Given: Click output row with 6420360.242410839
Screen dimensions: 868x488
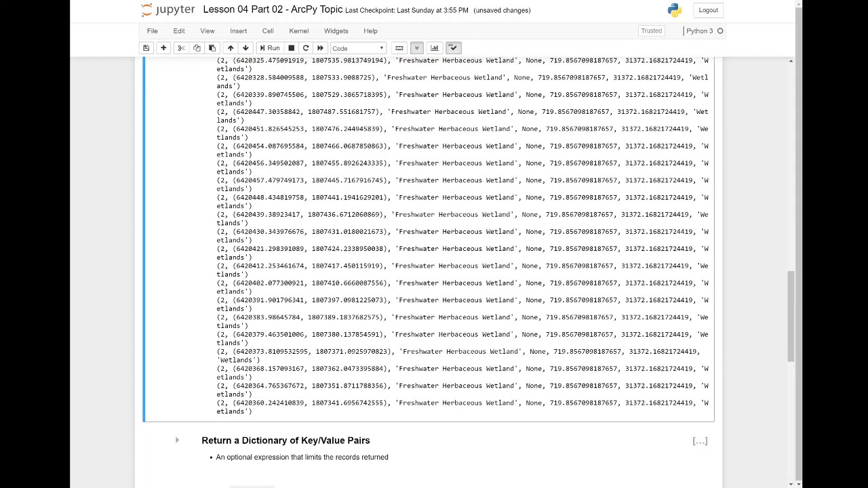Looking at the screenshot, I should tap(462, 407).
